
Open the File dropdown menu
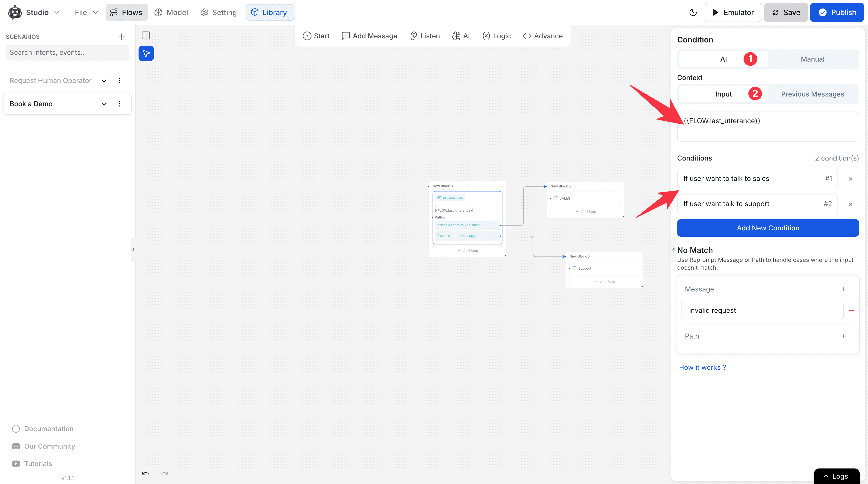click(86, 12)
